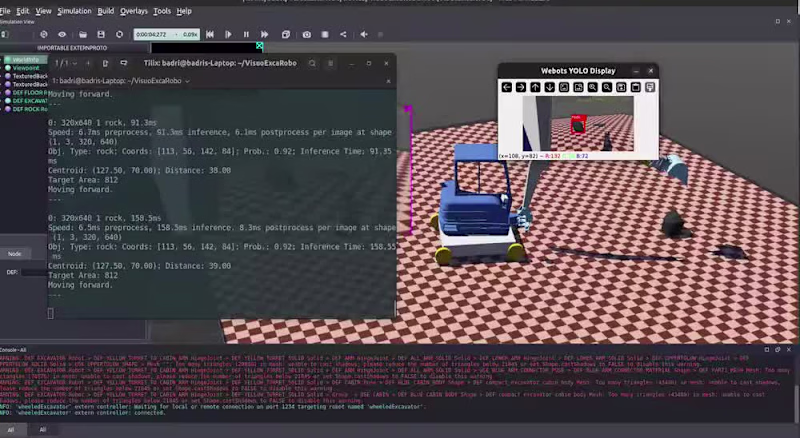The image size is (800, 438).
Task: Share the simulation with the share icon
Action: tap(343, 34)
